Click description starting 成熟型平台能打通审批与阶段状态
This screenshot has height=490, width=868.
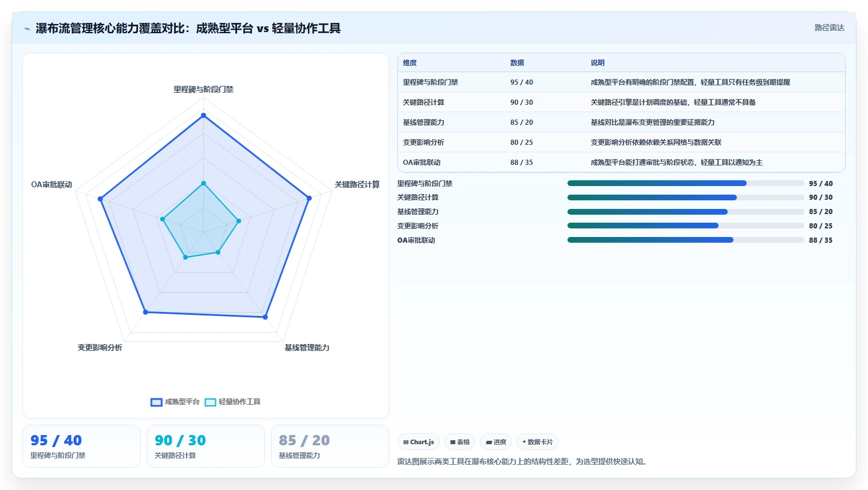(677, 163)
